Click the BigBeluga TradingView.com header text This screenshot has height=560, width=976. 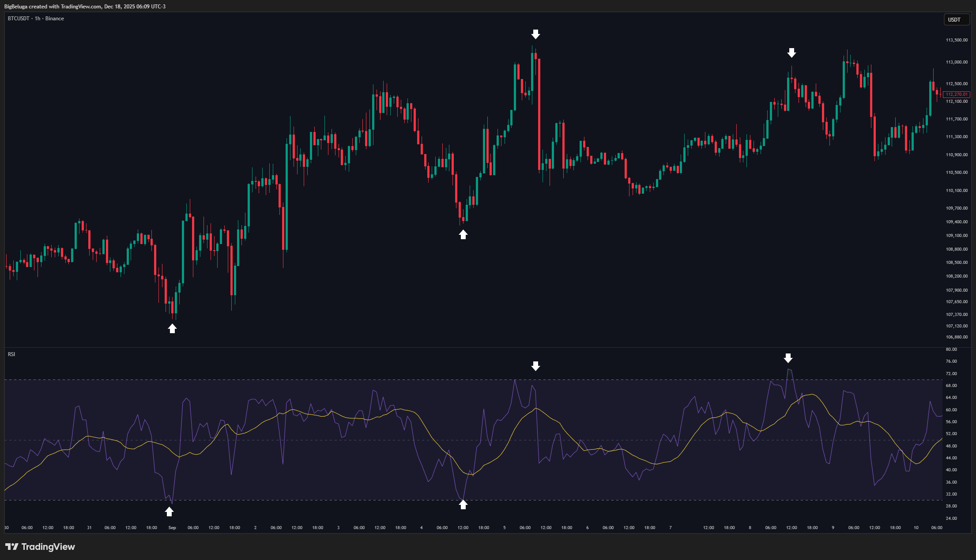(x=85, y=6)
